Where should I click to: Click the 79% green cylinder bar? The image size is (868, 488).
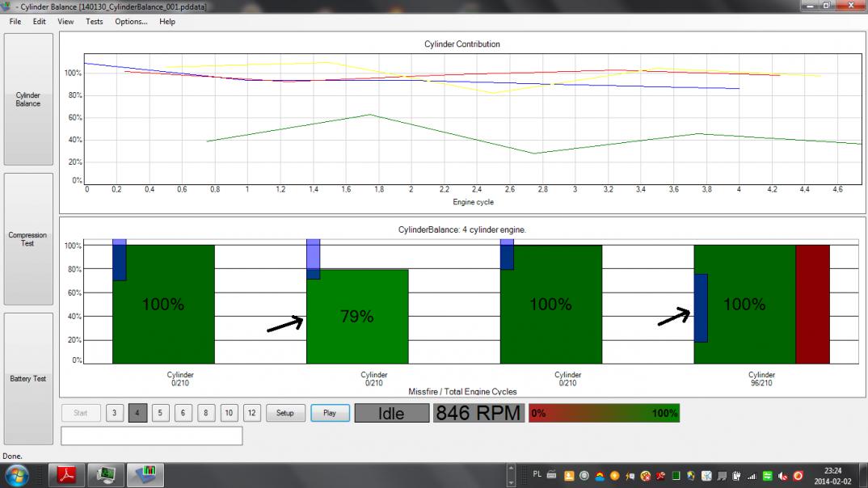point(357,317)
